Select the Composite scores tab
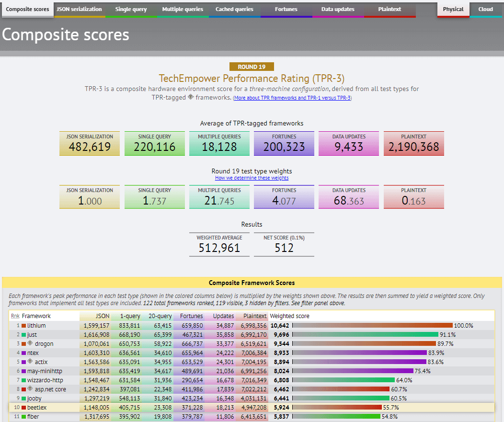Image resolution: width=504 pixels, height=422 pixels. [27, 9]
